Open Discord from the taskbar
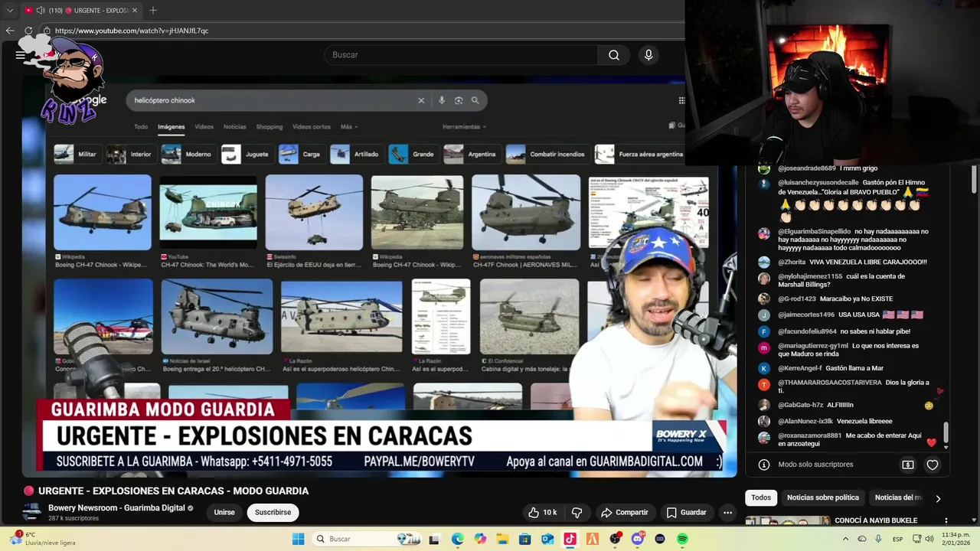The width and height of the screenshot is (980, 551). tap(637, 539)
